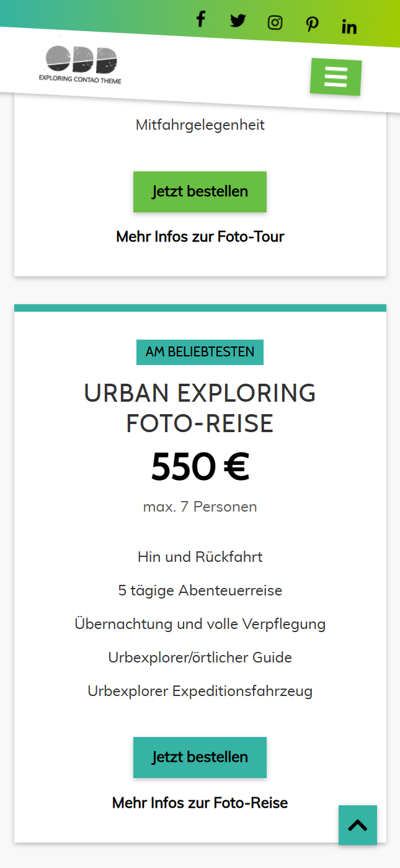Click the 550 € price

[200, 468]
